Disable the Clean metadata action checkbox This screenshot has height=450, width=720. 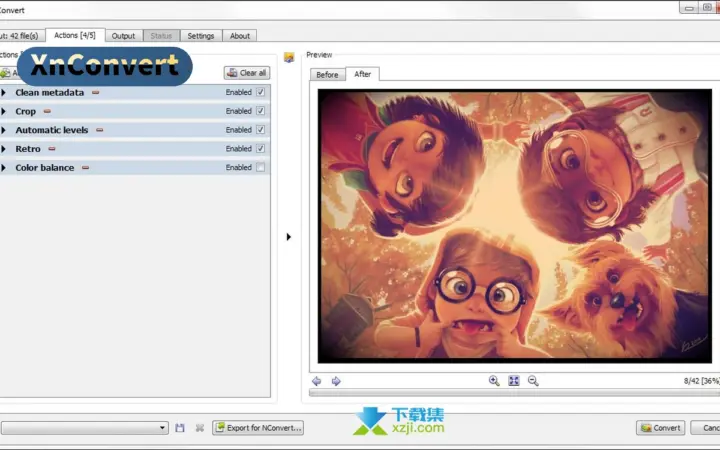tap(260, 92)
